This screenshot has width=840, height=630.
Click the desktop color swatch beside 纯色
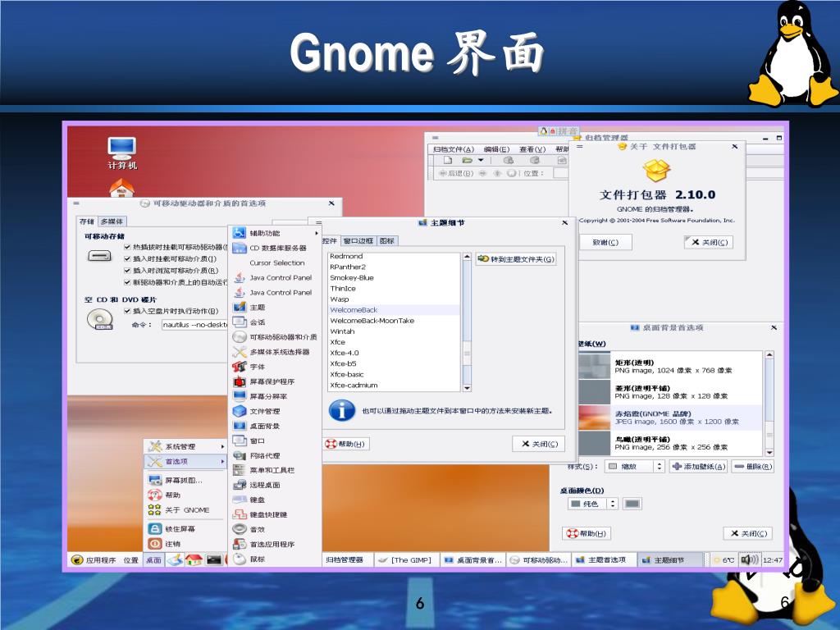click(x=632, y=504)
